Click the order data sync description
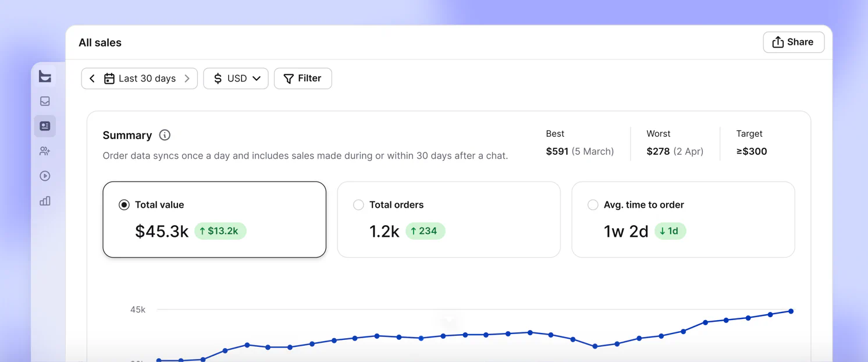Image resolution: width=868 pixels, height=362 pixels. tap(305, 156)
